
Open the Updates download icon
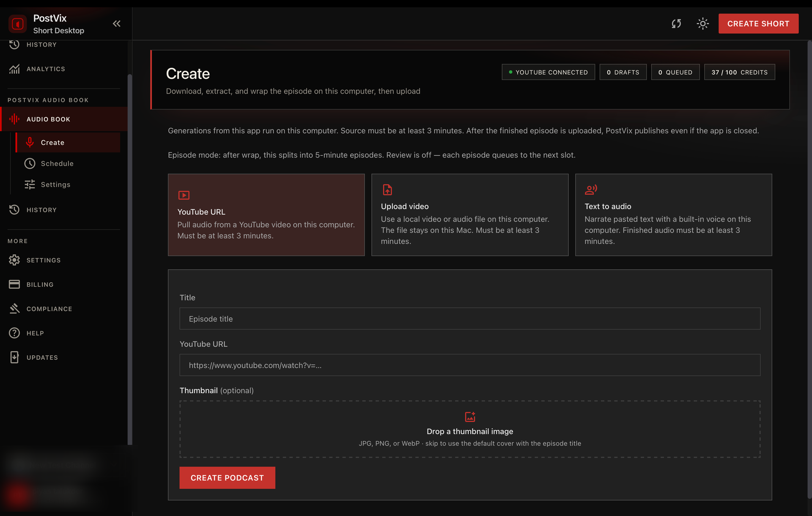tap(14, 358)
